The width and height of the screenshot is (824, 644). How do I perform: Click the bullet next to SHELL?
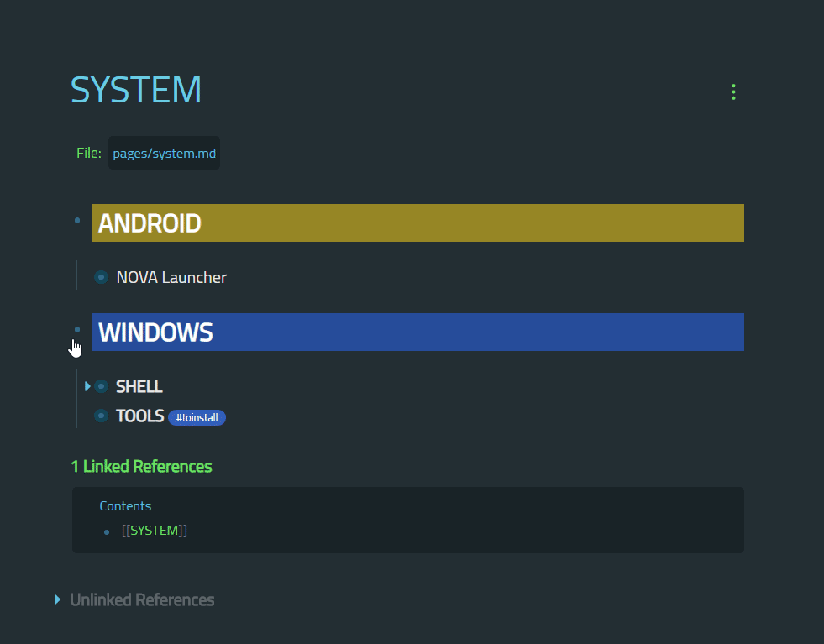click(102, 386)
